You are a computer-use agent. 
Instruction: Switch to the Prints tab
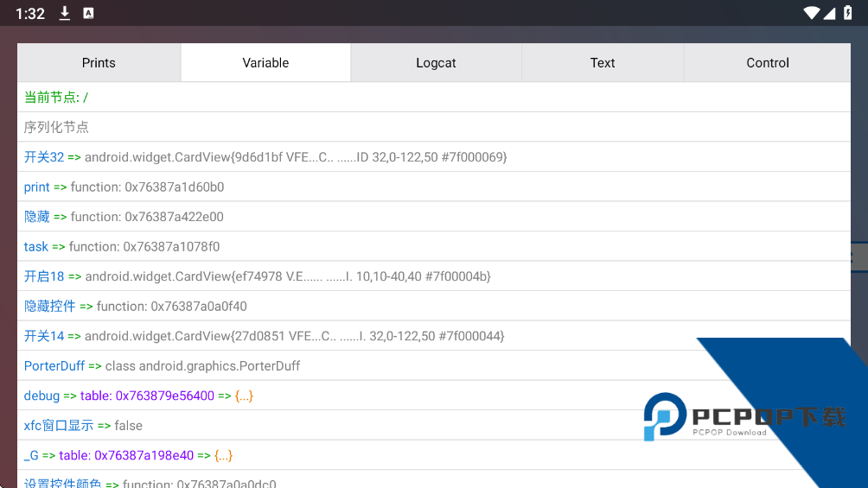(x=99, y=63)
